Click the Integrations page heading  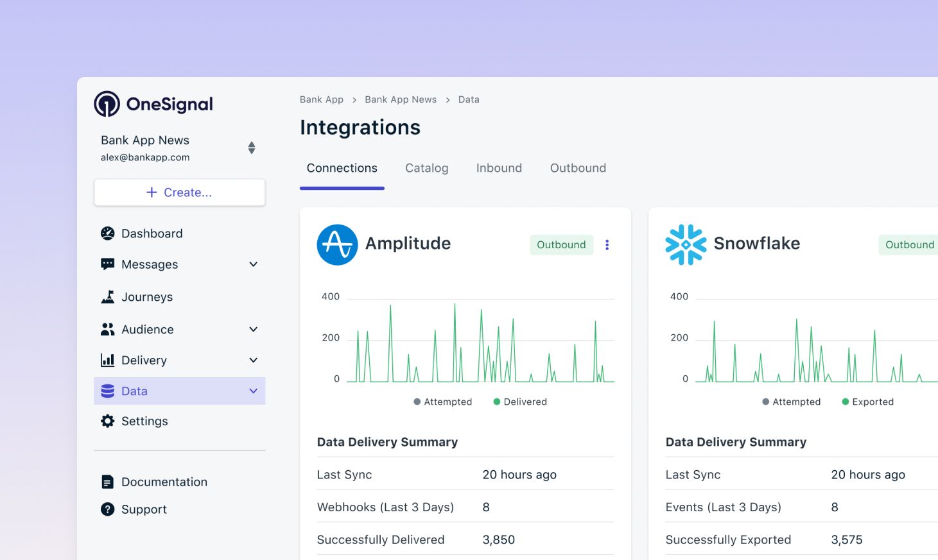point(360,127)
